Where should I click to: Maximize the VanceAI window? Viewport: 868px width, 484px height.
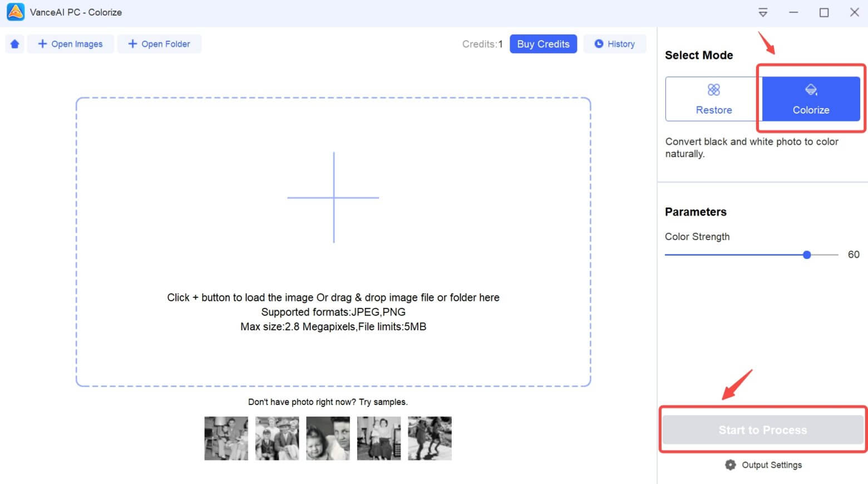point(824,12)
